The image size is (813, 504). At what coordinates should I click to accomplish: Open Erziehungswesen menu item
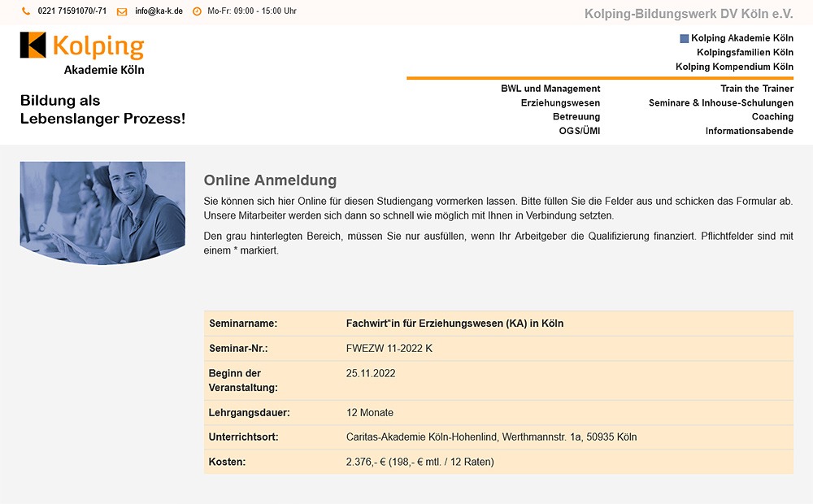click(560, 102)
